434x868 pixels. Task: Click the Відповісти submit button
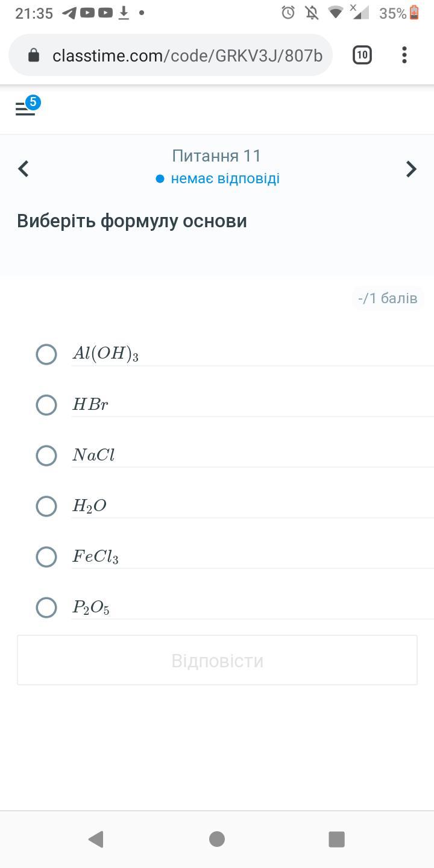click(217, 660)
